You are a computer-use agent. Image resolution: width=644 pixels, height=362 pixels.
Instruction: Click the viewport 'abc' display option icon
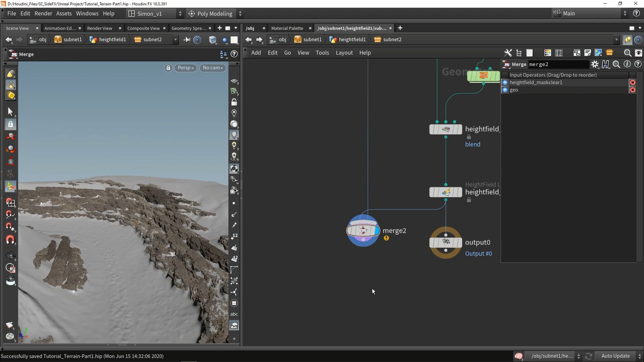pyautogui.click(x=234, y=314)
